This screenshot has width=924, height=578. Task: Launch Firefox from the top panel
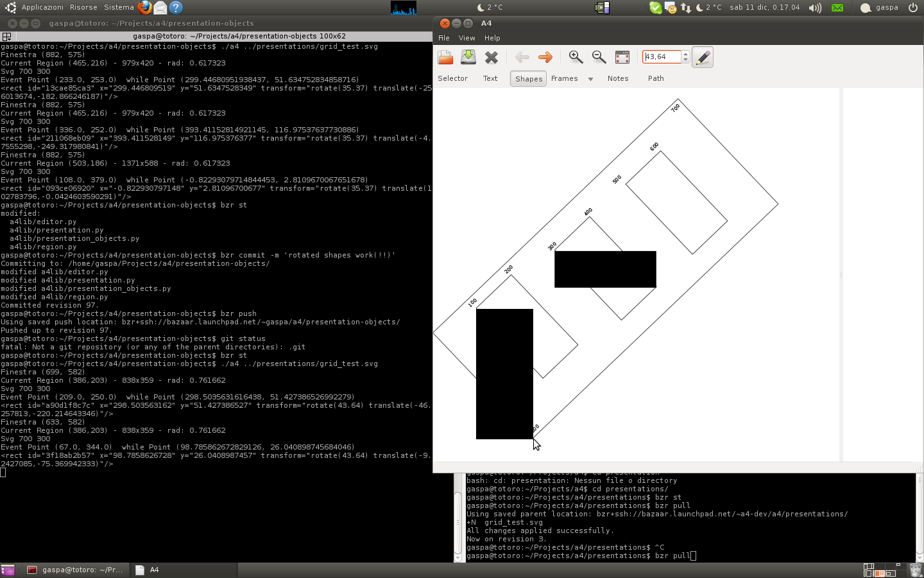point(145,8)
